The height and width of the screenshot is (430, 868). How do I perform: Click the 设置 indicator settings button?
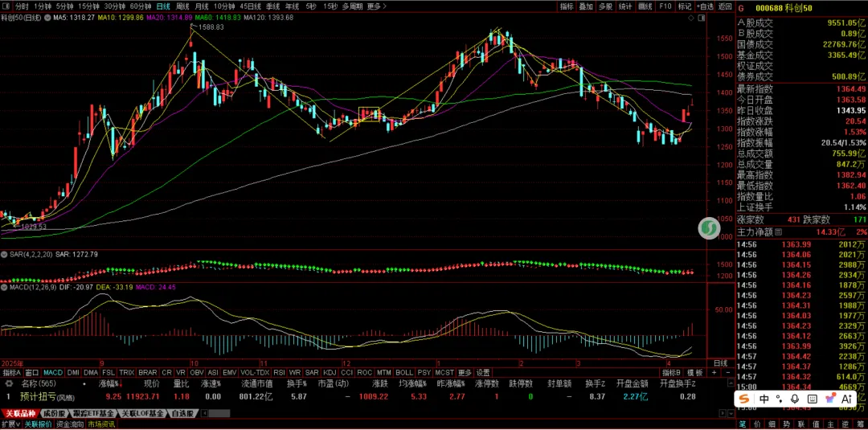(483, 373)
